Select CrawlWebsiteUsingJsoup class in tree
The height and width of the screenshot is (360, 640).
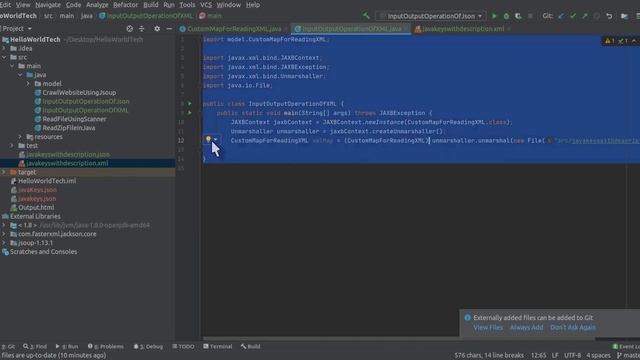[x=79, y=93]
